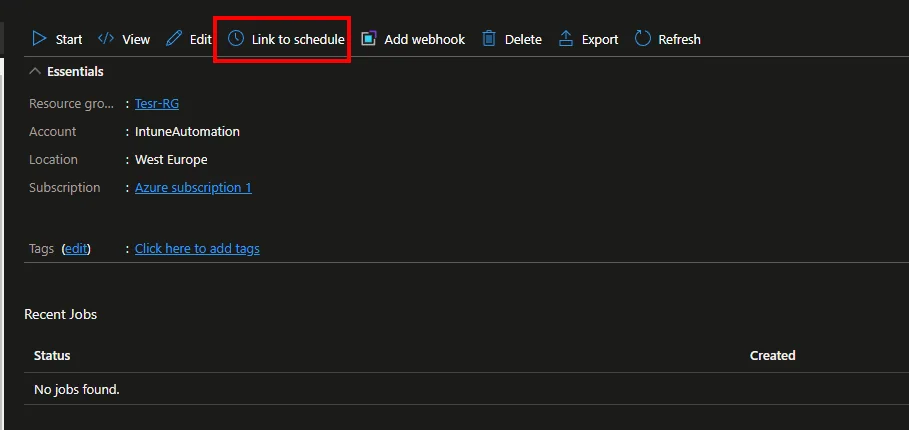The width and height of the screenshot is (909, 430).
Task: Click the Link to schedule label
Action: pos(298,39)
